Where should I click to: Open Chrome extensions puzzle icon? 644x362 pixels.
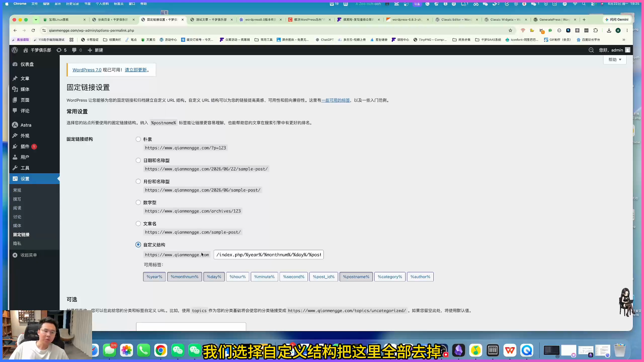point(595,30)
